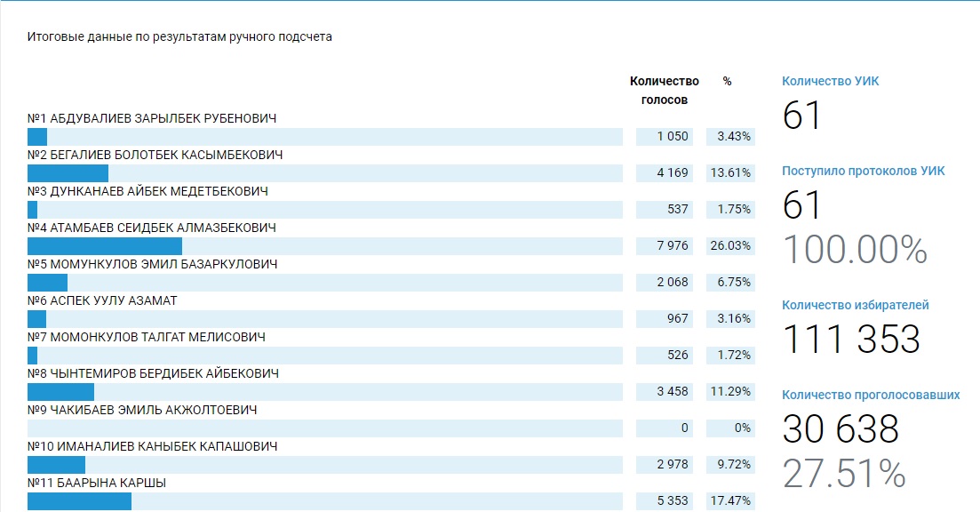Select candidate №9 Чакибаев Эмиль Акжолтоевич
Image resolution: width=980 pixels, height=512 pixels.
click(x=142, y=410)
